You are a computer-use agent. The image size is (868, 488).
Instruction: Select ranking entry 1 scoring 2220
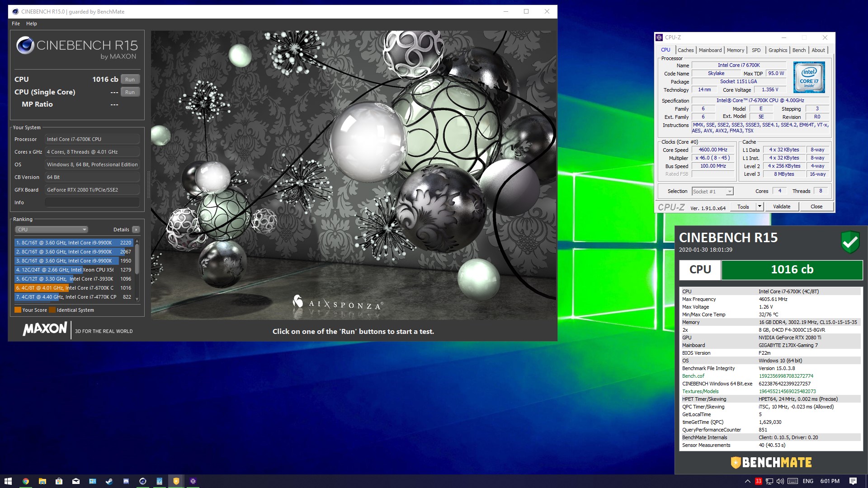74,243
